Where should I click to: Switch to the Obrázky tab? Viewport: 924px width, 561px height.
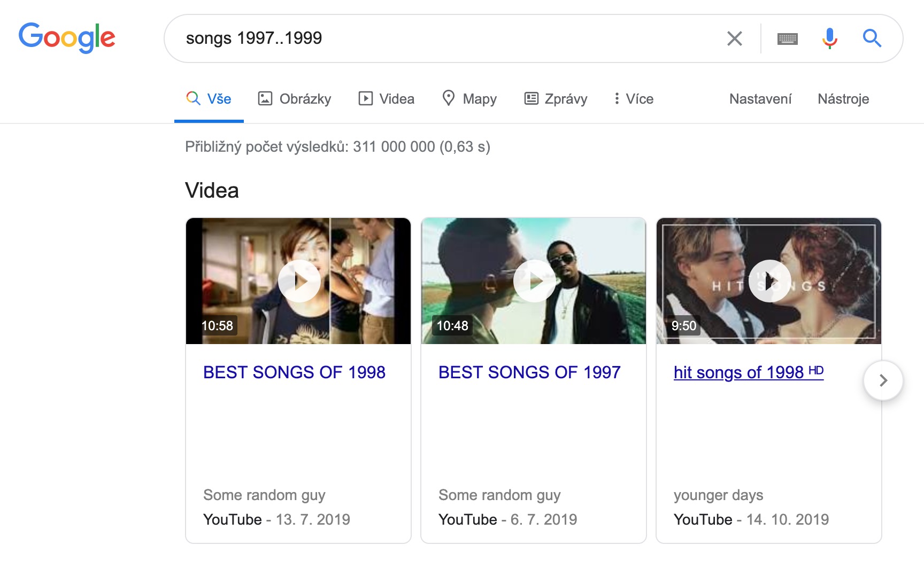click(x=295, y=99)
